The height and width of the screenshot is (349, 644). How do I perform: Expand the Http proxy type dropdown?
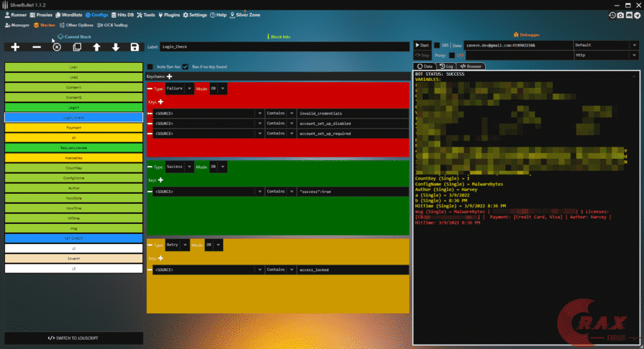(633, 54)
